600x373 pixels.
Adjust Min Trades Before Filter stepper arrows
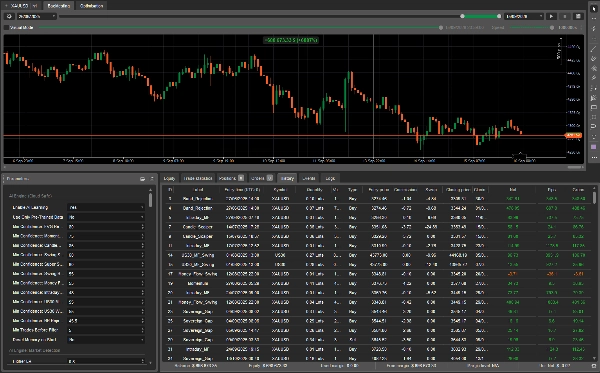[x=143, y=330]
